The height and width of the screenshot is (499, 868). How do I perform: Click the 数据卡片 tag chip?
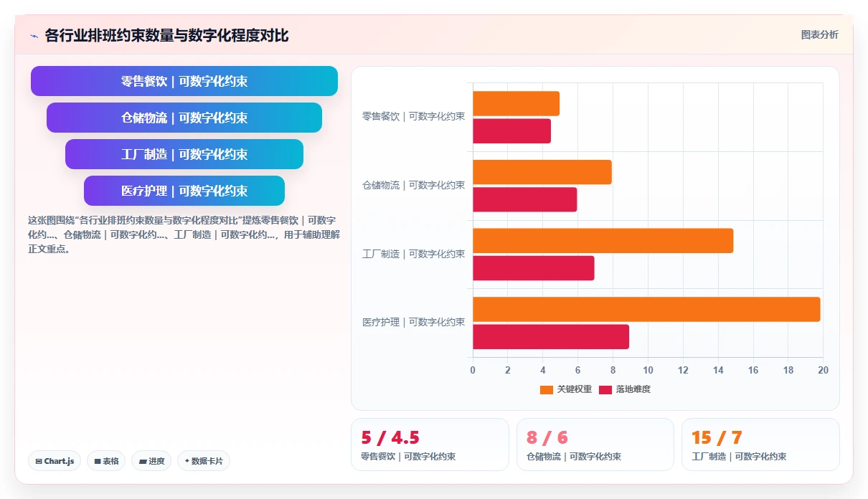tap(204, 461)
